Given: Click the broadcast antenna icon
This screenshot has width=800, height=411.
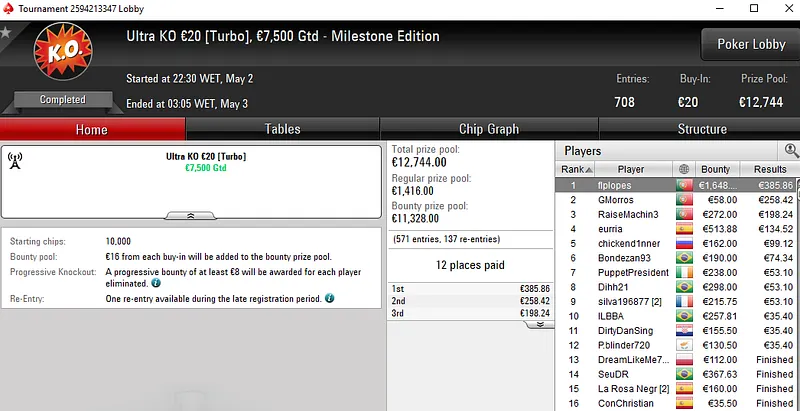Looking at the screenshot, I should (15, 160).
